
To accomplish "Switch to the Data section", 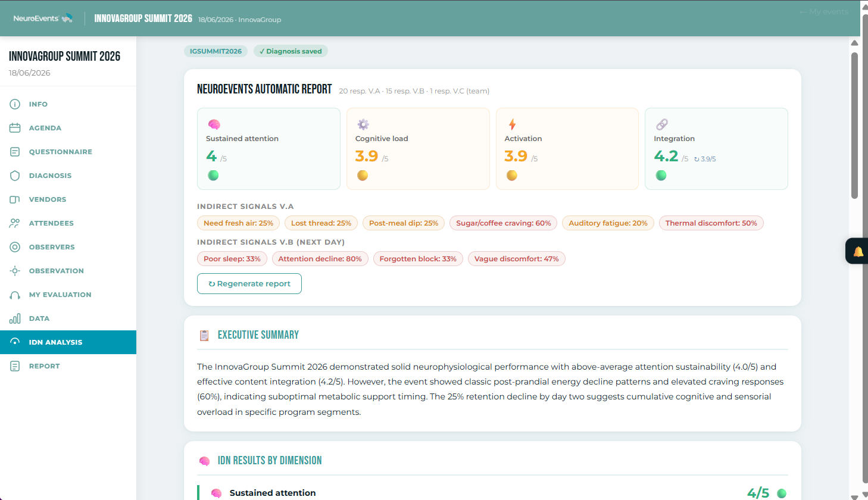I will point(68,318).
